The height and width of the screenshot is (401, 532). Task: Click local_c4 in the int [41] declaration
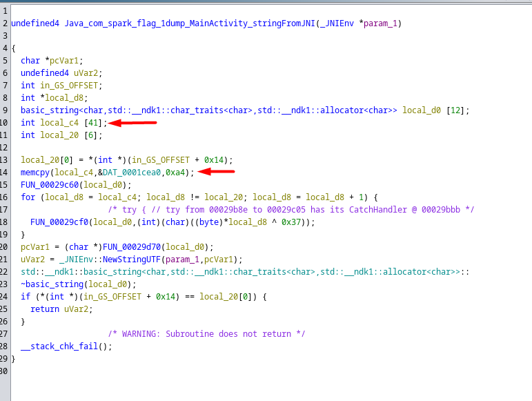(x=59, y=123)
